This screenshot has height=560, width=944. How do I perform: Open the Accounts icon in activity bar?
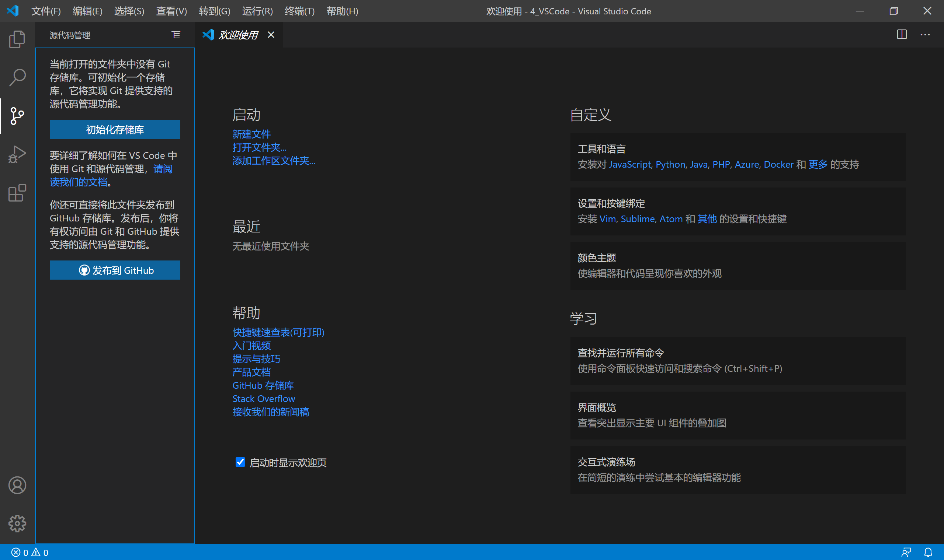[x=17, y=485]
